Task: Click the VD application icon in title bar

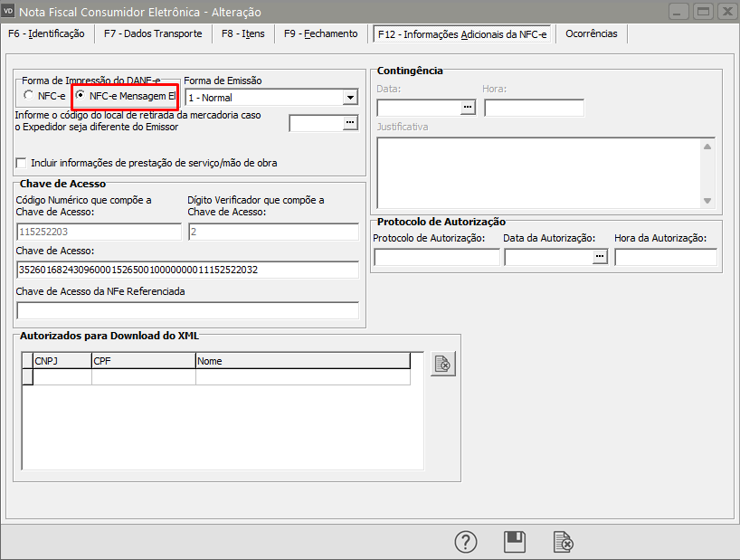Action: point(9,12)
